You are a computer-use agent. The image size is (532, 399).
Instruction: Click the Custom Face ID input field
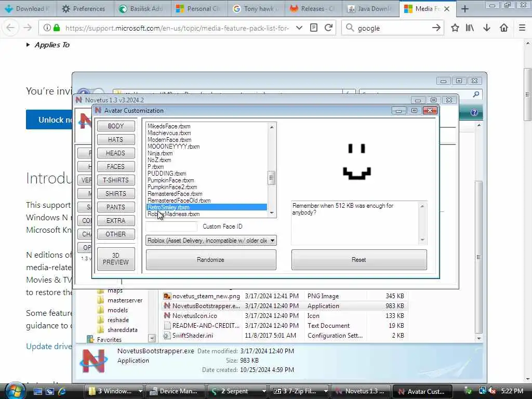(171, 227)
